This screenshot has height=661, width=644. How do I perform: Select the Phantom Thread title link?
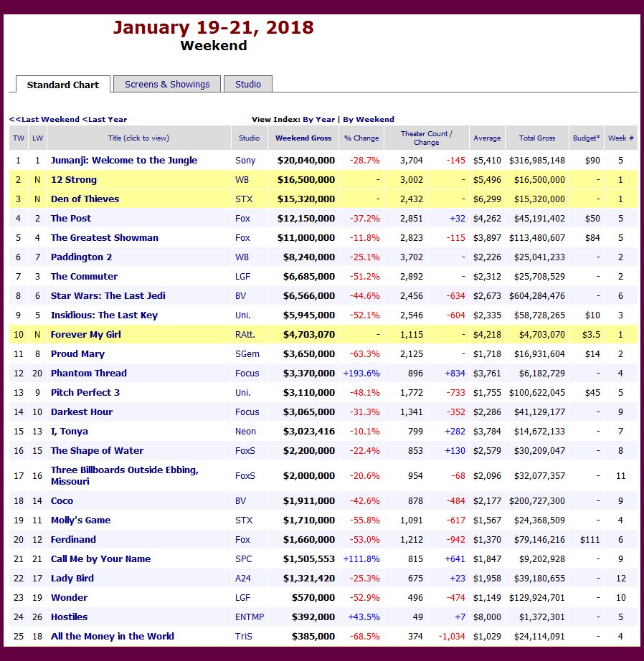coord(88,374)
